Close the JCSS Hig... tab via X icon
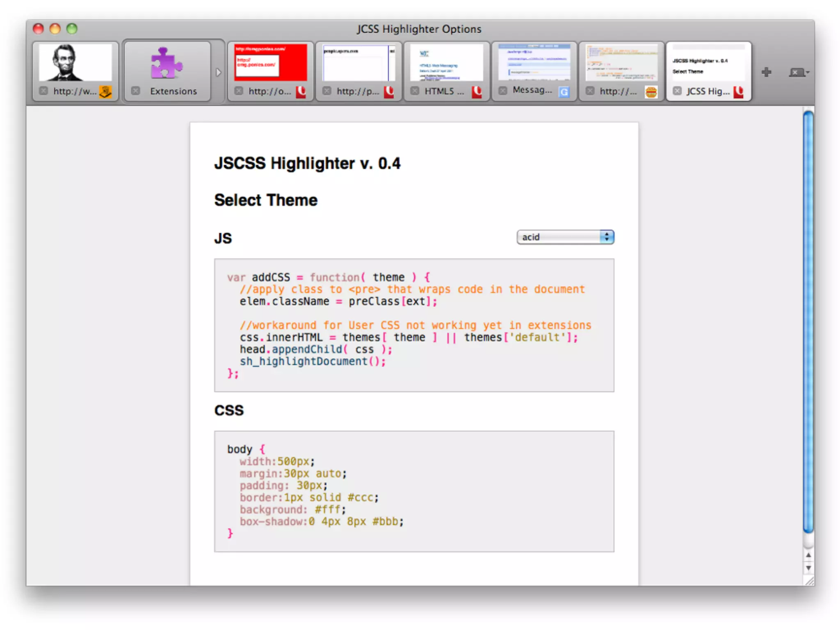The height and width of the screenshot is (630, 840). point(677,91)
